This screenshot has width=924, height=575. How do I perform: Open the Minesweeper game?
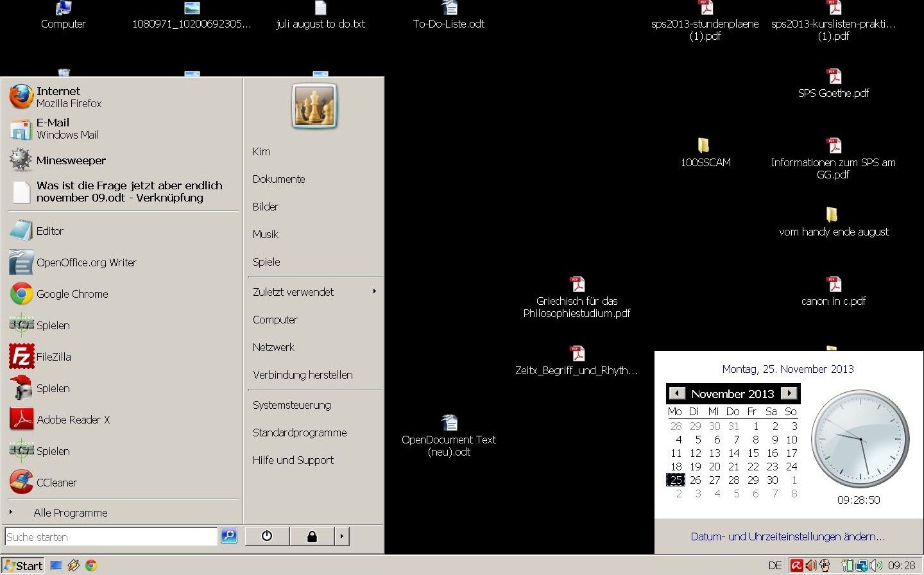(71, 160)
